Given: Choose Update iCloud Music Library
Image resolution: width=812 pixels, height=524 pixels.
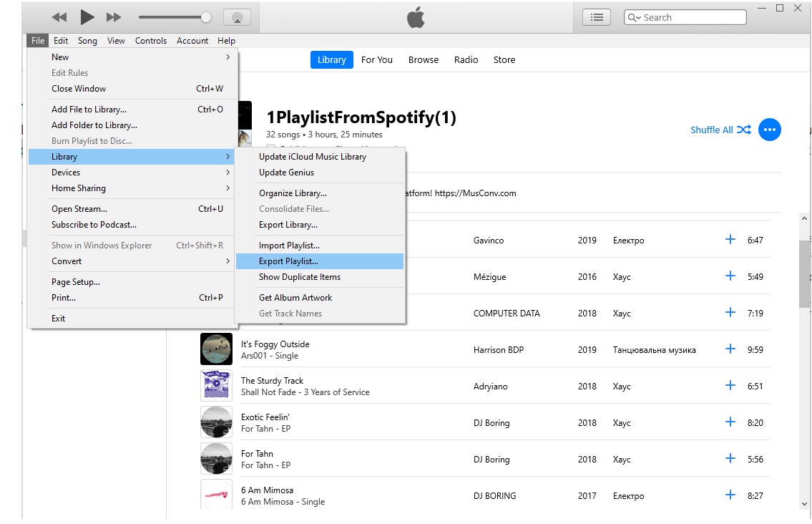Looking at the screenshot, I should click(320, 157).
